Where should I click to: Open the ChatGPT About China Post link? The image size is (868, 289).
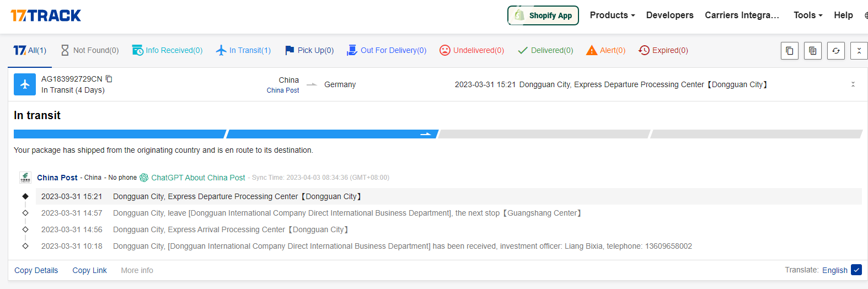[197, 178]
